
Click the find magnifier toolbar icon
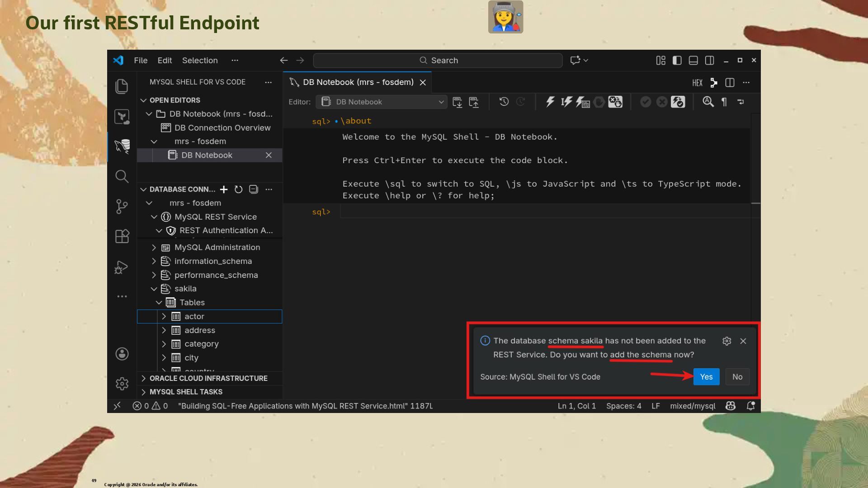[708, 102]
